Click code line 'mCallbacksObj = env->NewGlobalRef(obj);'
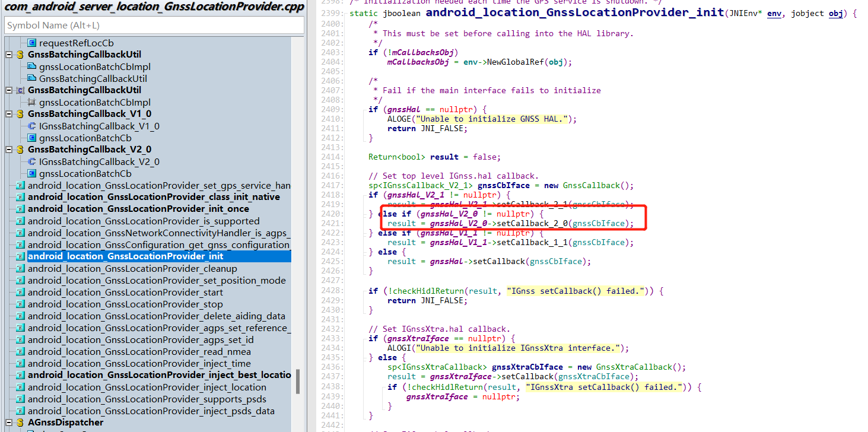The width and height of the screenshot is (868, 432). tap(479, 62)
